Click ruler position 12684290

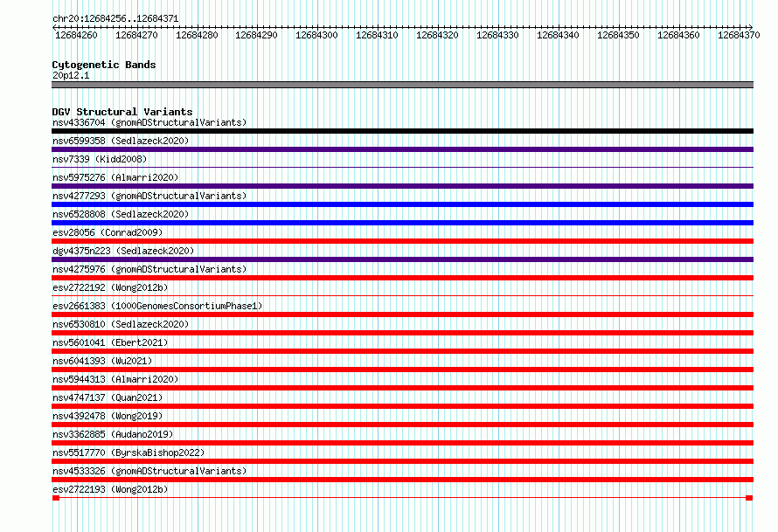point(256,35)
